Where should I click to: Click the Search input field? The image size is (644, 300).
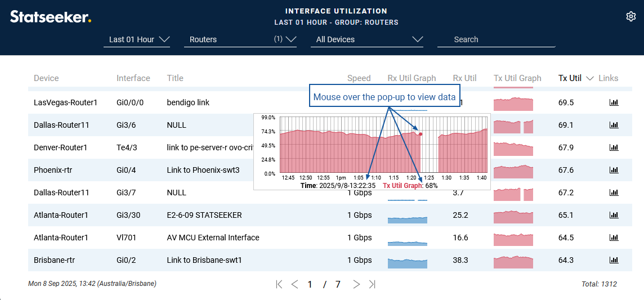click(x=496, y=39)
